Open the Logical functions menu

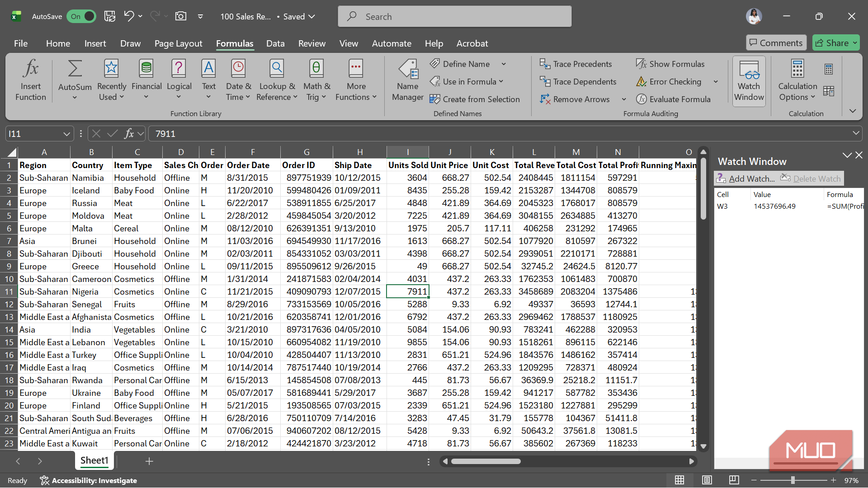coord(179,80)
